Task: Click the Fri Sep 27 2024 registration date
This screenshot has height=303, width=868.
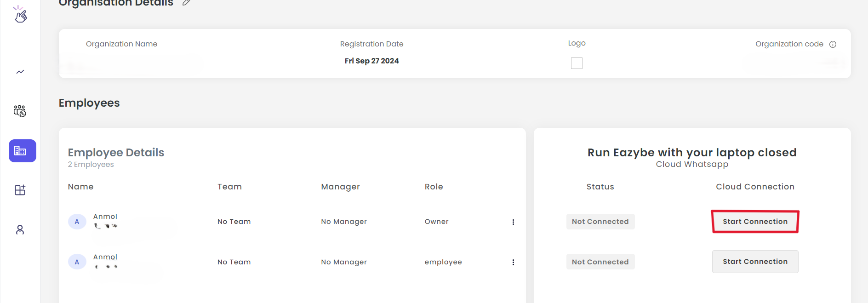Action: pos(372,61)
